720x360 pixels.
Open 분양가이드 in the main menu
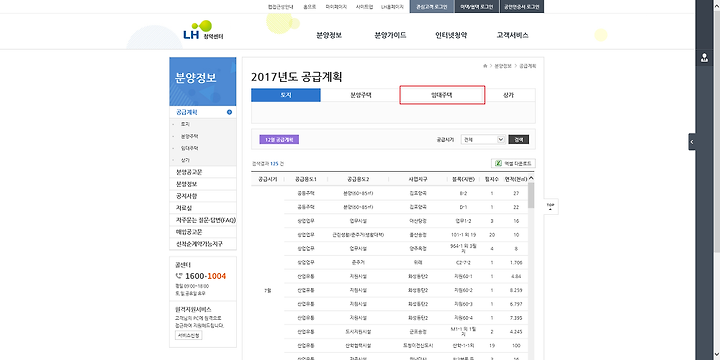click(x=390, y=35)
